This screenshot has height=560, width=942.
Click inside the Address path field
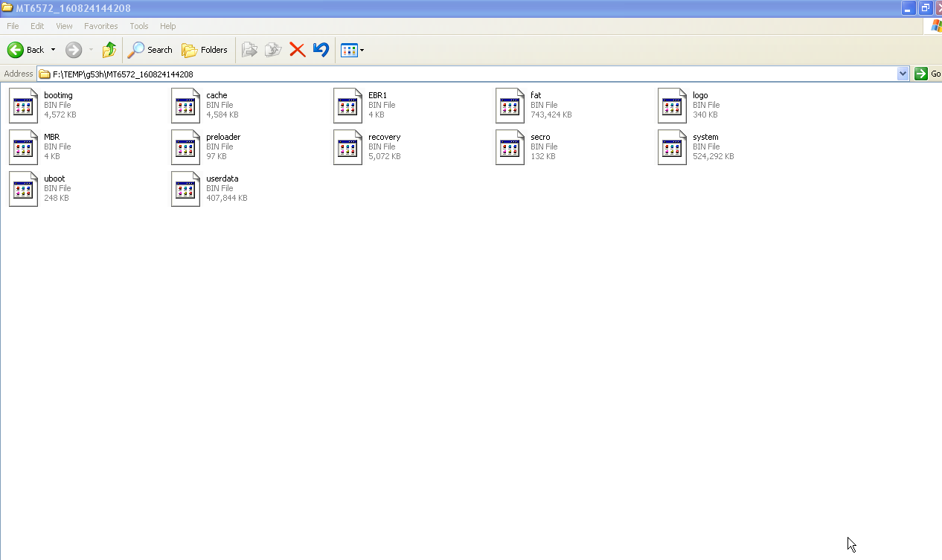coord(473,74)
